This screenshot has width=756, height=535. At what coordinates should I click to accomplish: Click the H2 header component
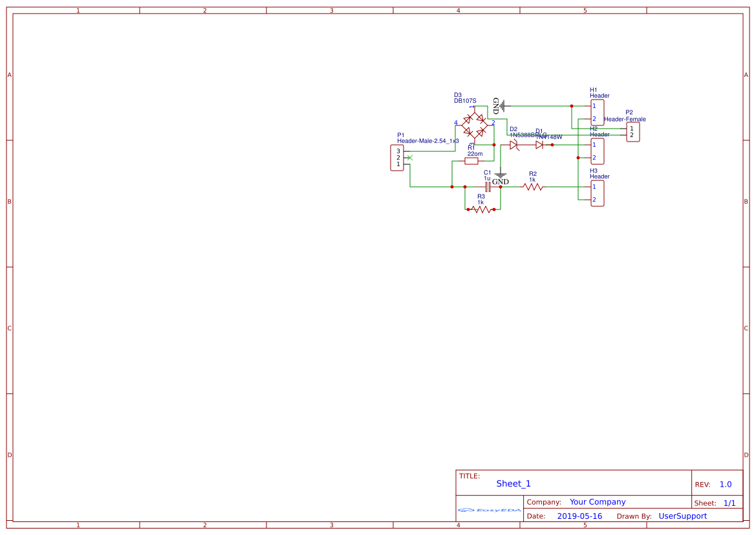[x=597, y=151]
